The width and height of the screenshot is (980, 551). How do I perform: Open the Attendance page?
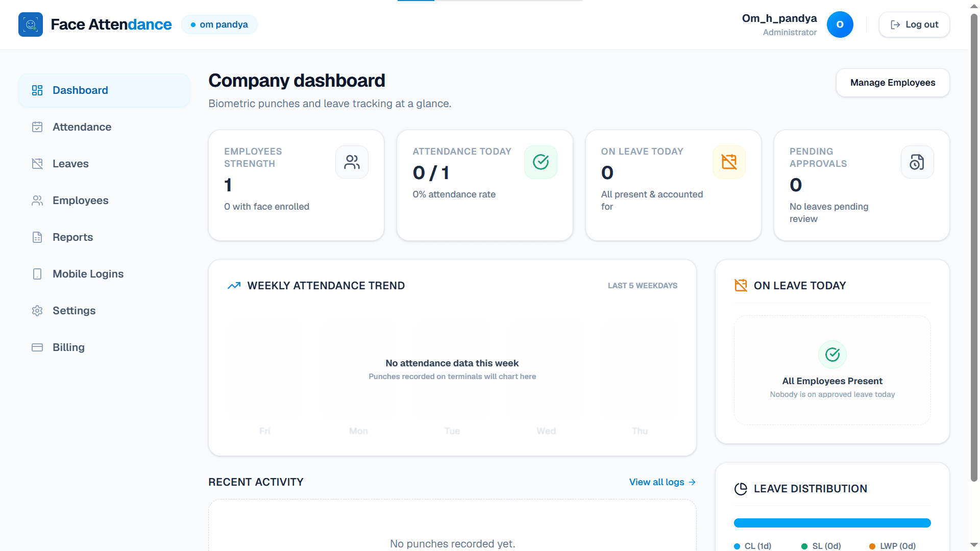click(x=104, y=127)
